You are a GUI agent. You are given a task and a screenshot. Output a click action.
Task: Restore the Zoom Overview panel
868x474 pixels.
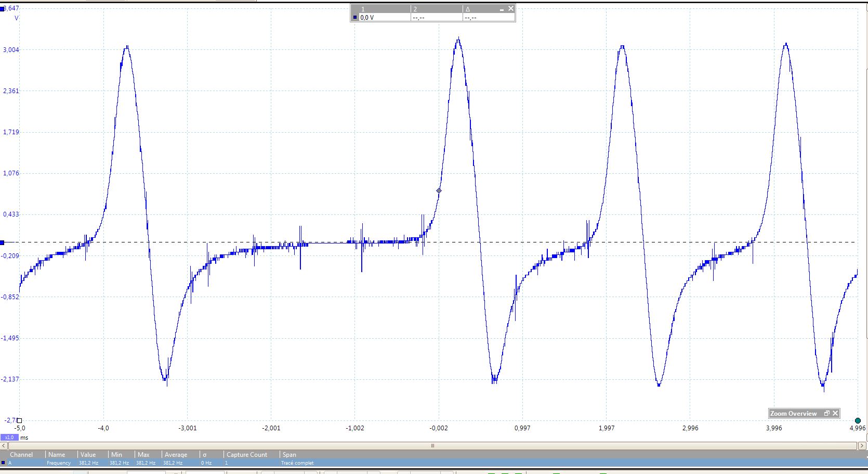(827, 413)
